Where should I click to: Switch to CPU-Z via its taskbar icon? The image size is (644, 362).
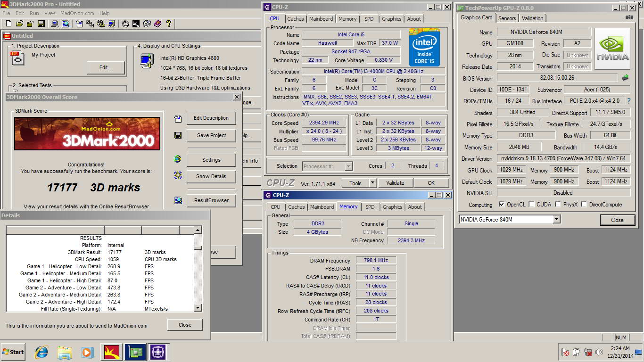tap(158, 352)
